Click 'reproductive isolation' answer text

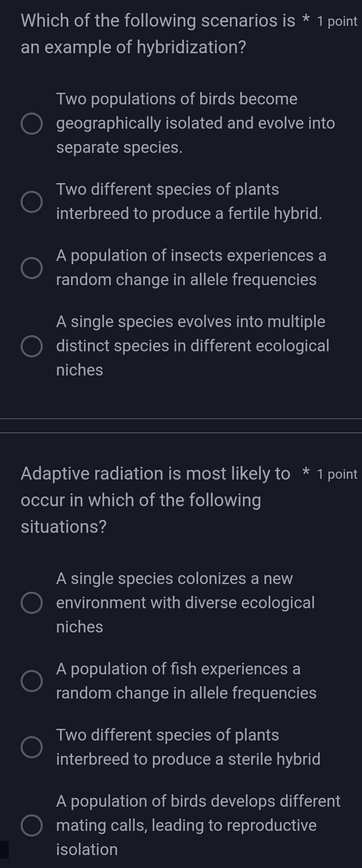186,825
